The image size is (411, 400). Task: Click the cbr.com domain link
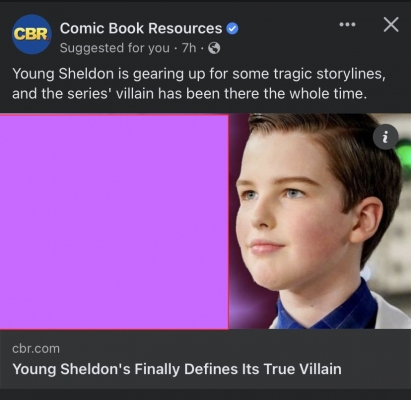[x=36, y=349]
